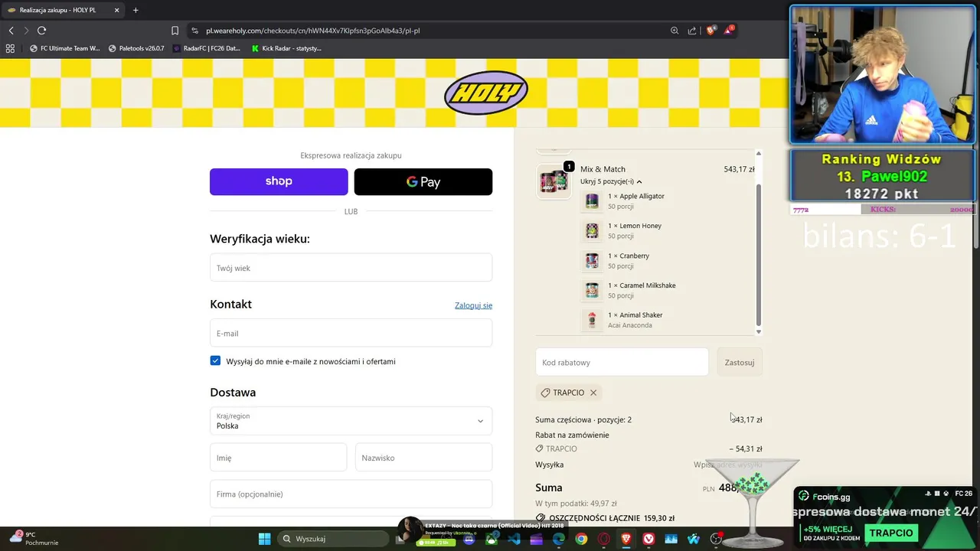This screenshot has height=551, width=980.
Task: Open Microsoft Edge from the taskbar
Action: point(559,539)
